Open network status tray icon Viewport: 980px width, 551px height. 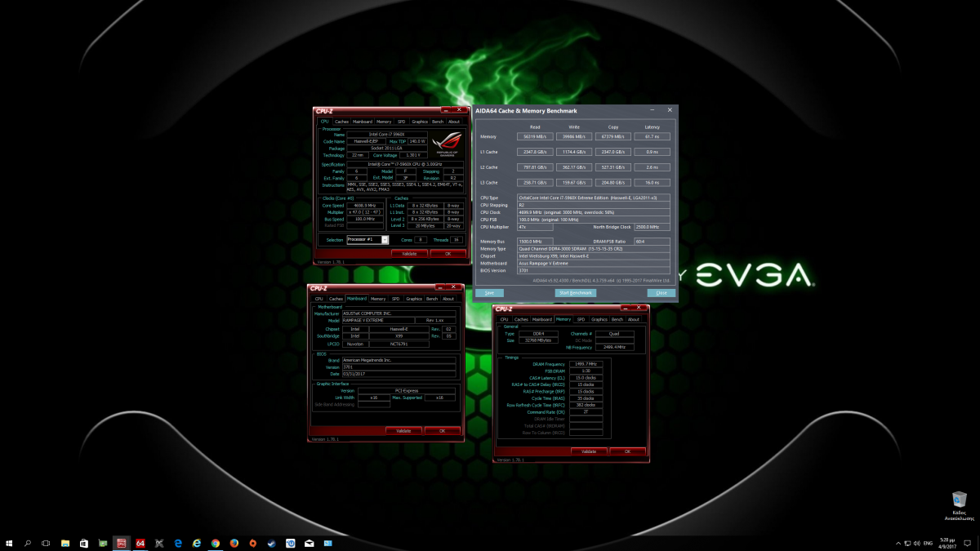(907, 543)
